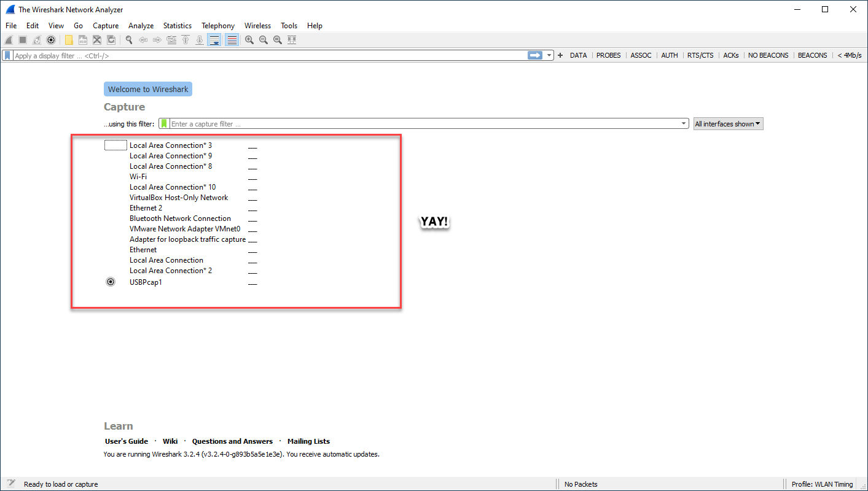
Task: Expand the capture filter dropdown arrow
Action: click(684, 124)
